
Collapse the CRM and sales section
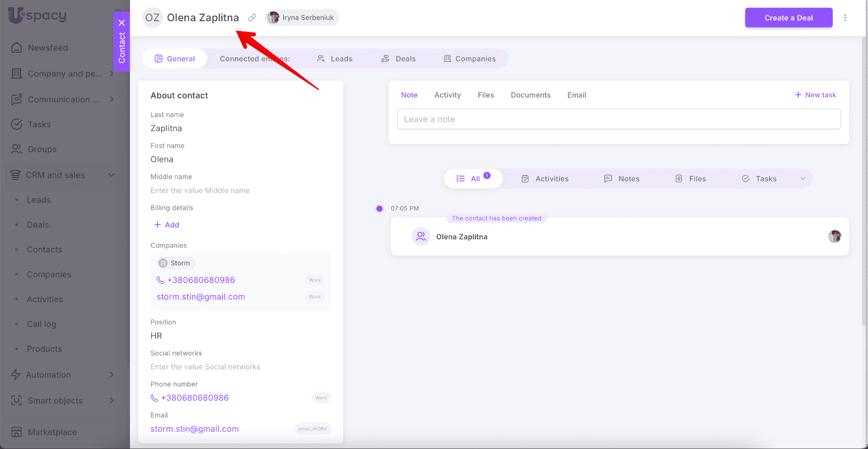112,175
